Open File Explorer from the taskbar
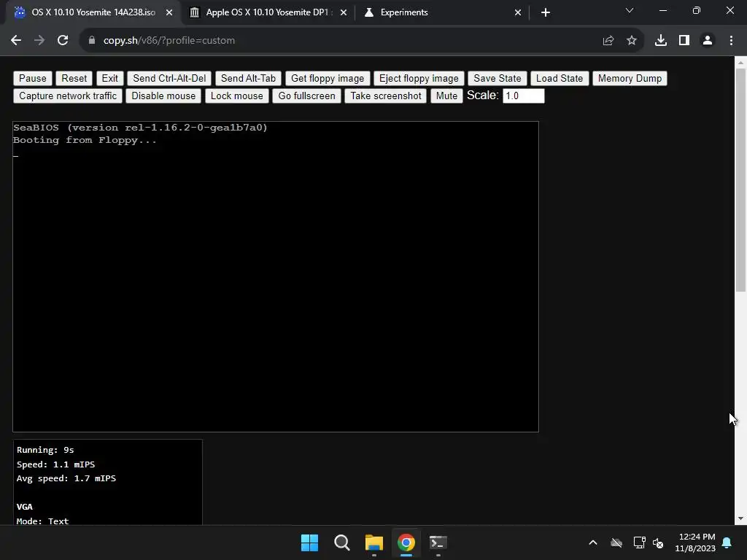The height and width of the screenshot is (560, 747). click(374, 542)
